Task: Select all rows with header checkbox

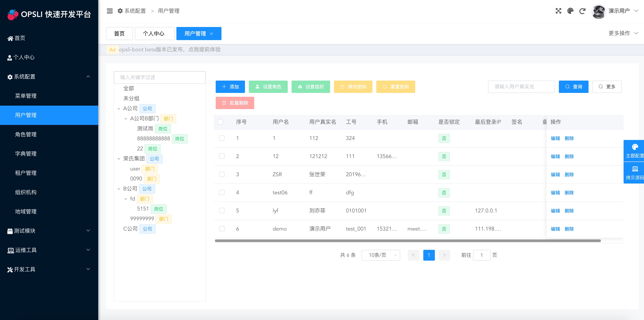Action: coord(220,122)
